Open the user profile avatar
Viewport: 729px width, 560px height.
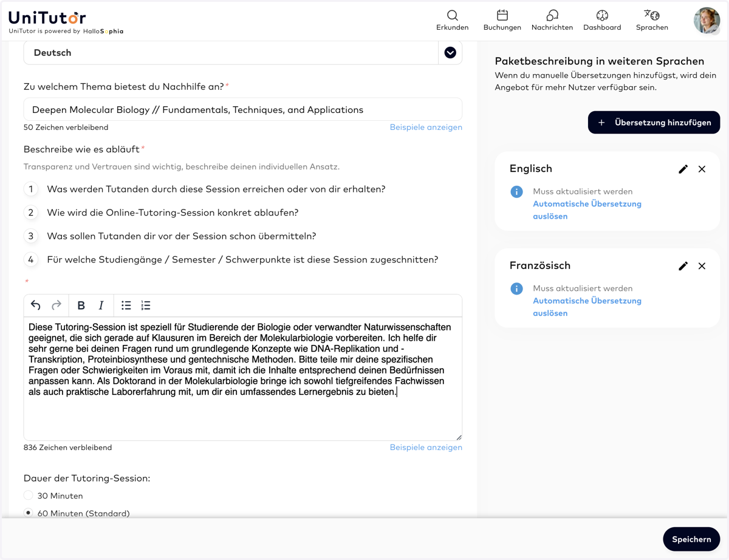(707, 21)
